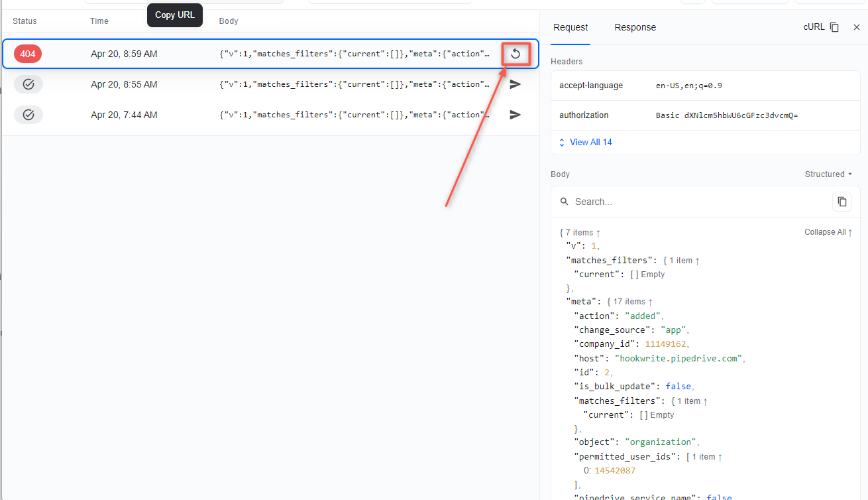868x500 pixels.
Task: Forward the 7:44 AM request
Action: (x=515, y=115)
